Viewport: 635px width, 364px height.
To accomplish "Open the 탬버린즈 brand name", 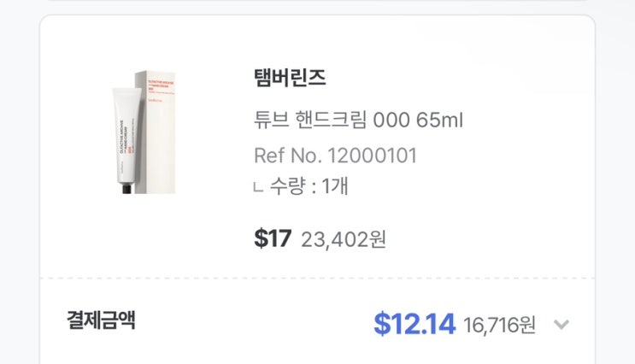I will point(290,78).
